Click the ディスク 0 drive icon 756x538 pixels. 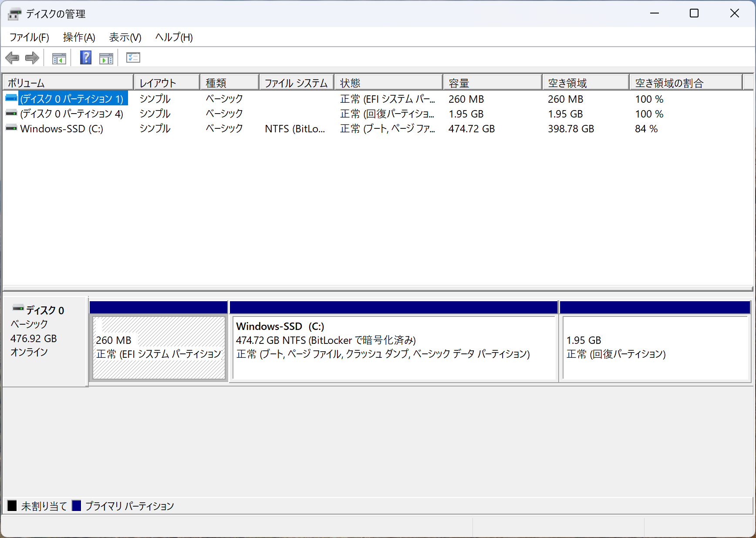[x=18, y=309]
